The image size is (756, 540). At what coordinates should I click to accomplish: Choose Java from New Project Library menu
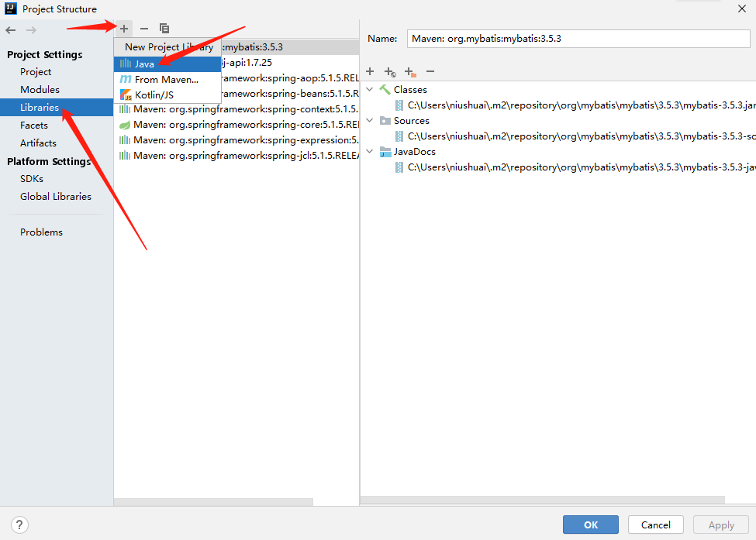tap(167, 64)
